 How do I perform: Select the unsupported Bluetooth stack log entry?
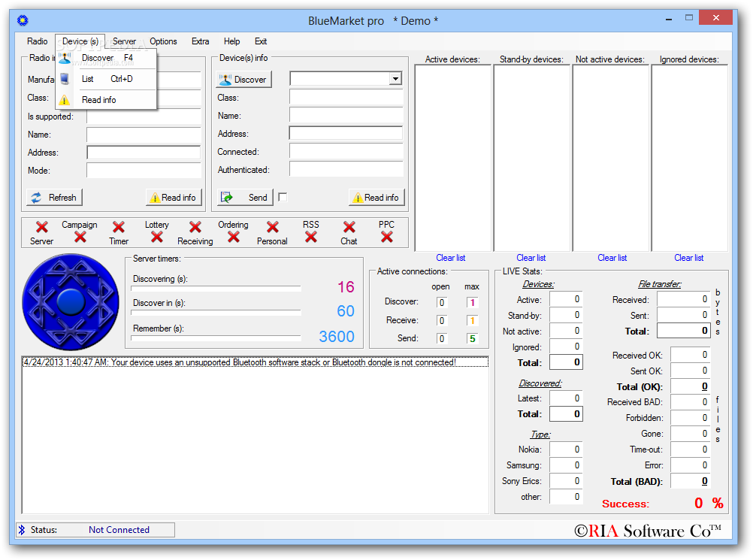point(255,362)
